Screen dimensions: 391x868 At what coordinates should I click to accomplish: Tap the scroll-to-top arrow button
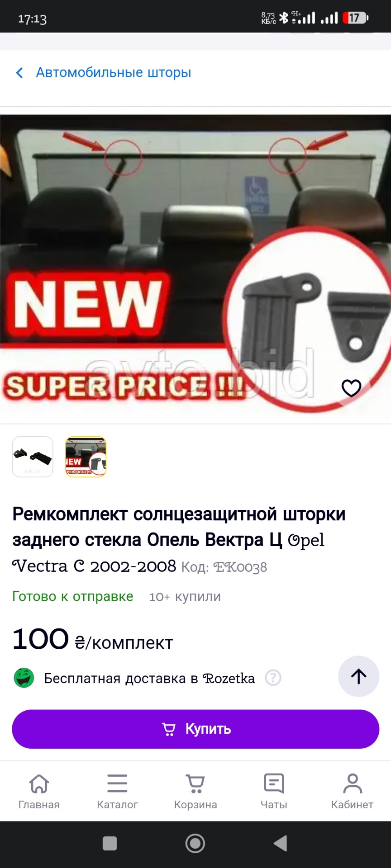[359, 676]
